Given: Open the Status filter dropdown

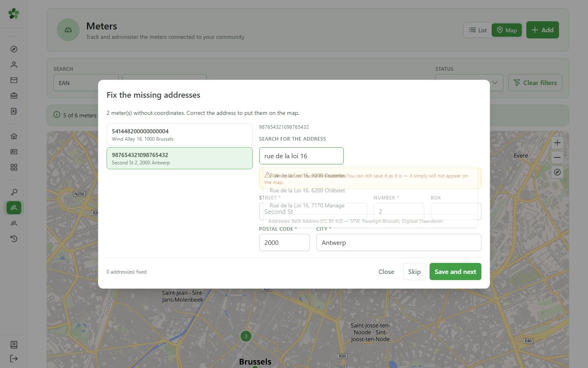Looking at the screenshot, I should pos(469,83).
